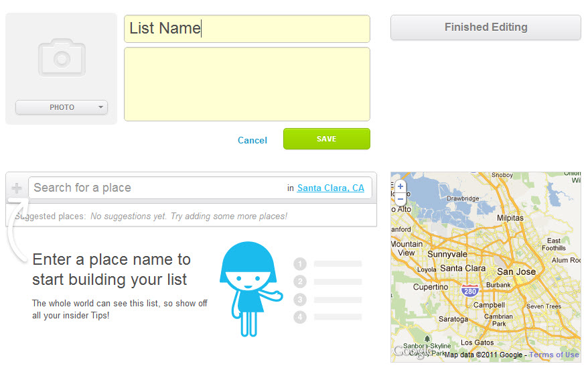Click the number 1 list placeholder circle

pos(300,263)
